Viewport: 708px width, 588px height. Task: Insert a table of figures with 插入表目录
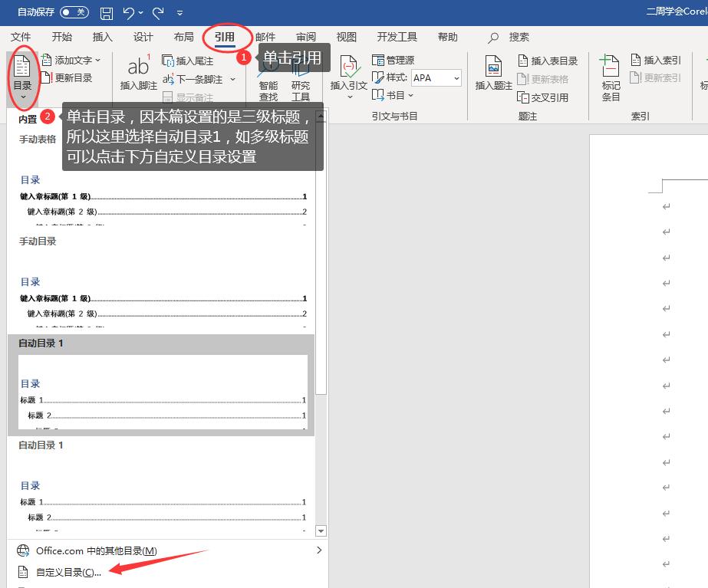click(x=552, y=60)
